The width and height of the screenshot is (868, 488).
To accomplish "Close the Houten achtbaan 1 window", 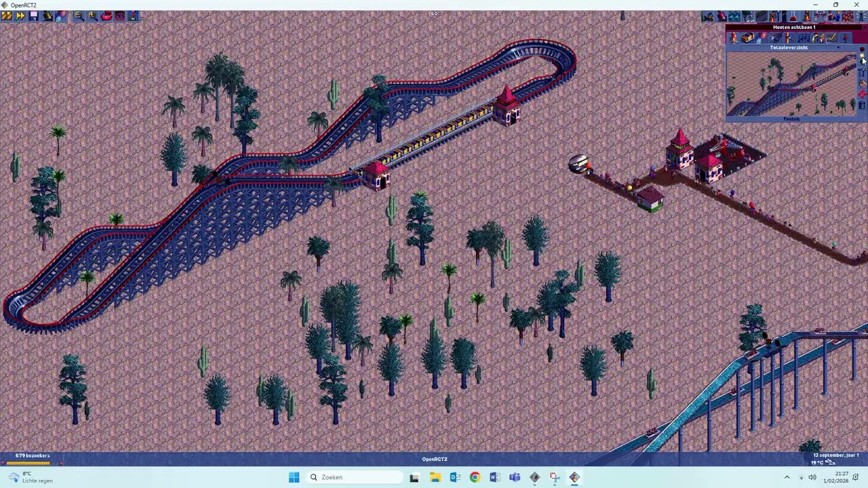I will pos(864,27).
